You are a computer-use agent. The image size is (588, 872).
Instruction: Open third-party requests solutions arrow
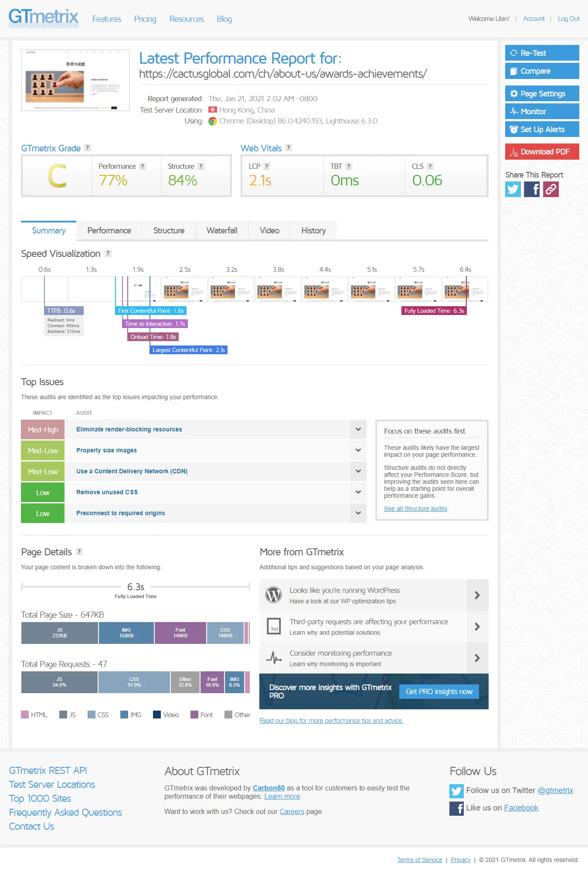coord(477,626)
